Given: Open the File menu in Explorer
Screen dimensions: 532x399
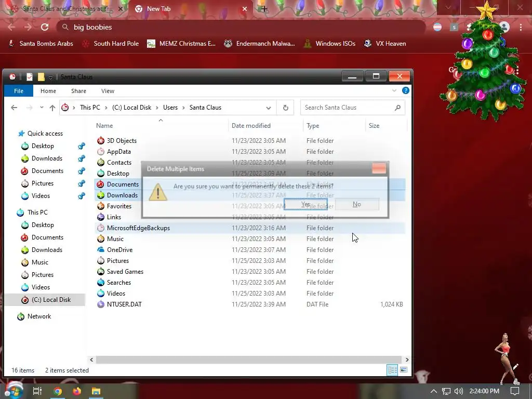Looking at the screenshot, I should [19, 91].
